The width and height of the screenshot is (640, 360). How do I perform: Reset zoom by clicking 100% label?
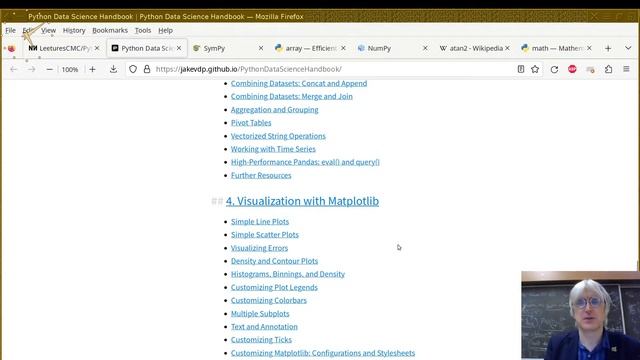pyautogui.click(x=70, y=69)
